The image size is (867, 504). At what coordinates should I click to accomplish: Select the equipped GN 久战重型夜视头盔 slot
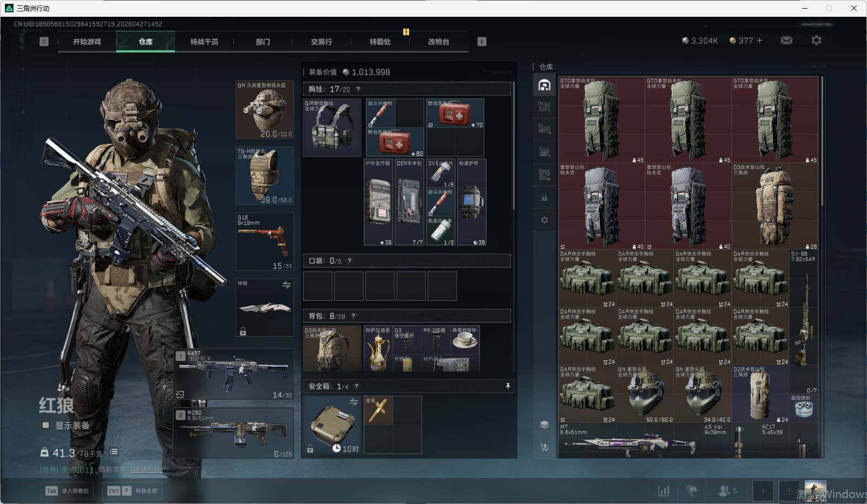265,110
